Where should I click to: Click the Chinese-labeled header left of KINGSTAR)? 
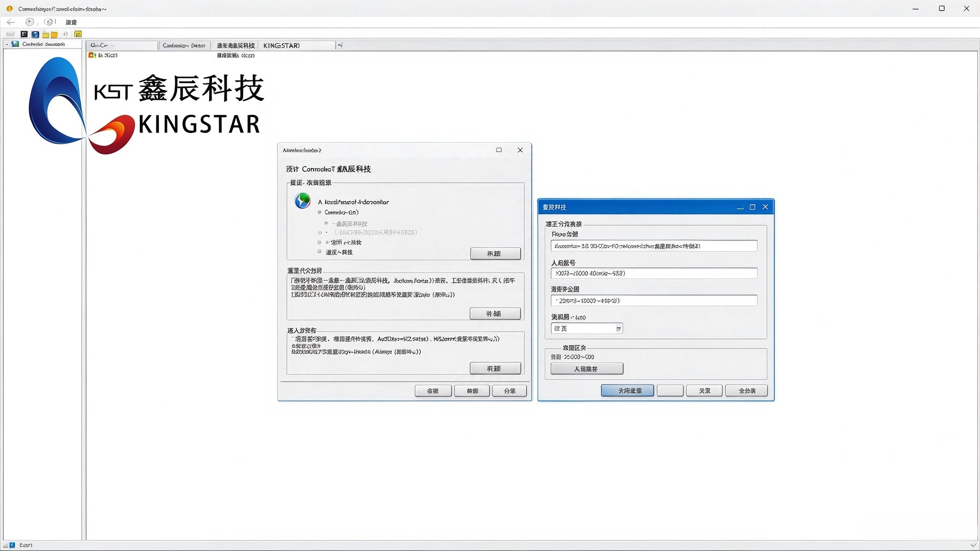pos(235,45)
